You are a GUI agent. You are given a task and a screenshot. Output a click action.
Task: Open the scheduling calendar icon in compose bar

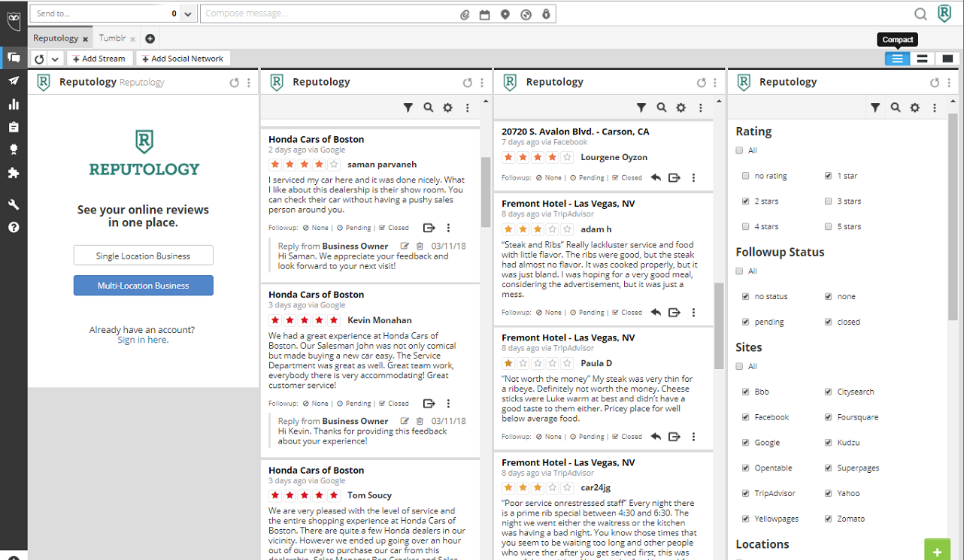click(484, 14)
